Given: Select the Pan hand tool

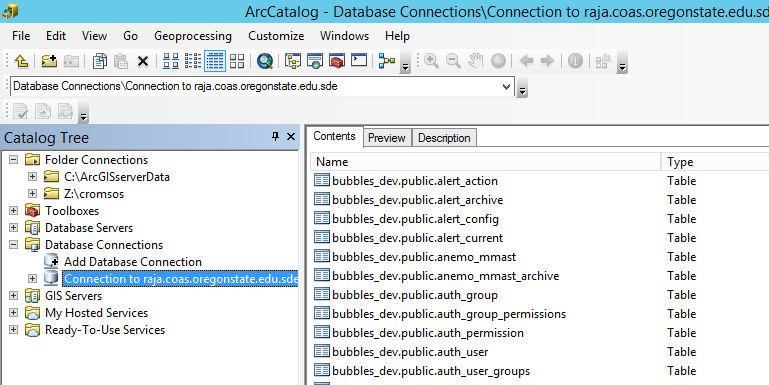Looking at the screenshot, I should [475, 61].
